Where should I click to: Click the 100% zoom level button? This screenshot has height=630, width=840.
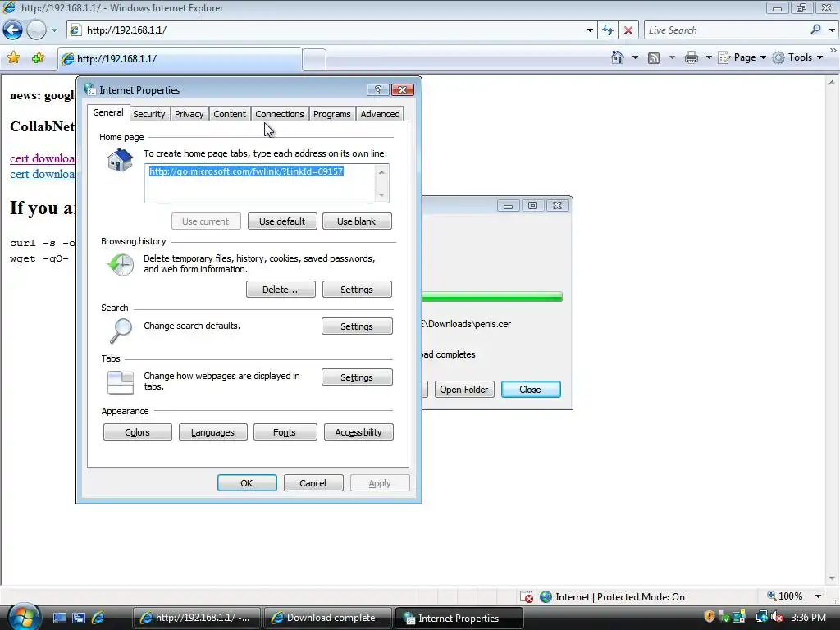(x=785, y=596)
